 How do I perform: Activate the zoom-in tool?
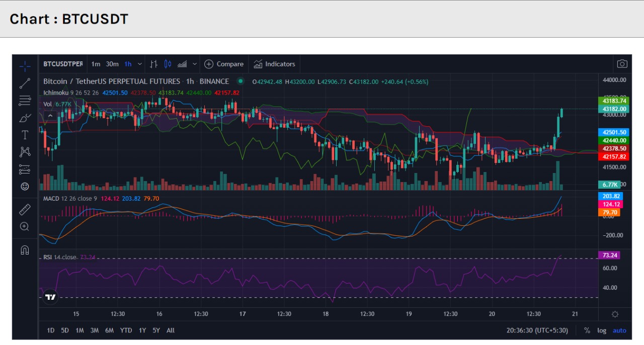point(25,226)
